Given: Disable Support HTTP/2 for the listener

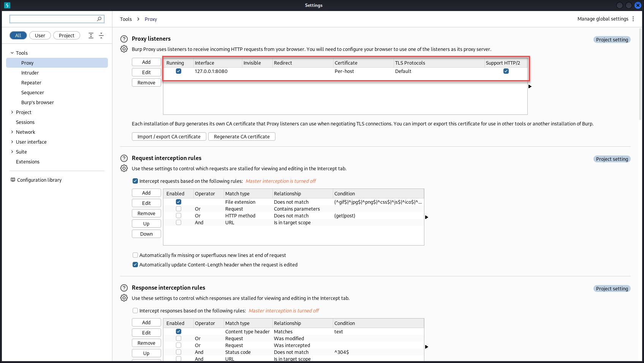Looking at the screenshot, I should click(x=506, y=71).
